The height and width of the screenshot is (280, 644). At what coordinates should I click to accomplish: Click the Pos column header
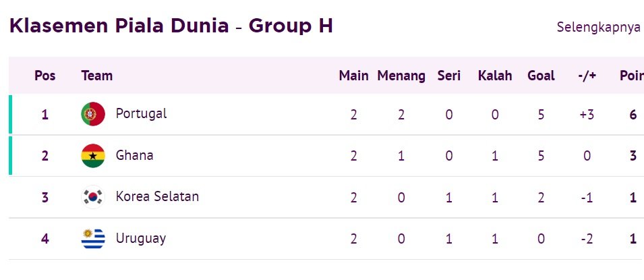click(x=45, y=76)
